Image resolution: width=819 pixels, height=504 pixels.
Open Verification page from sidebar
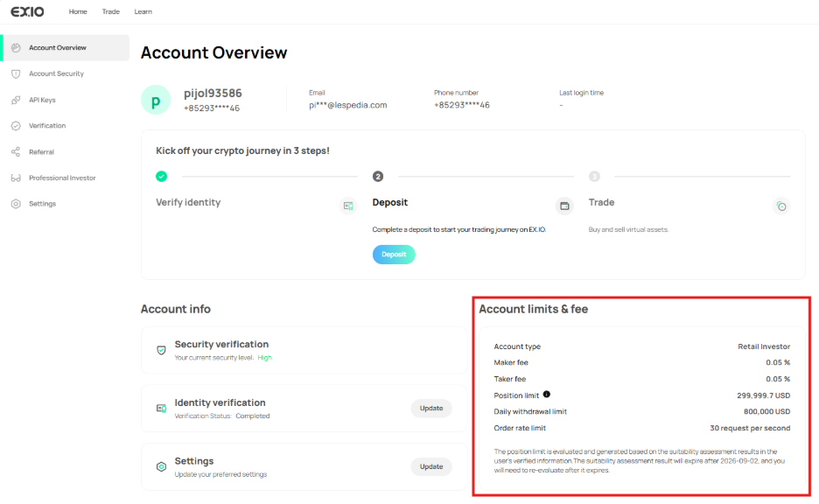pyautogui.click(x=47, y=126)
